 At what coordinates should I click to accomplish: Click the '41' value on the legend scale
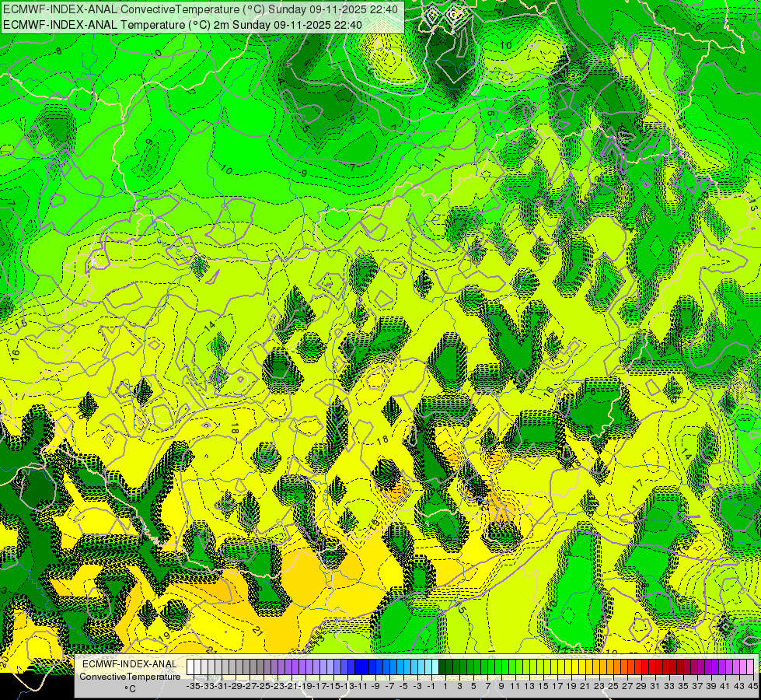coord(724,686)
